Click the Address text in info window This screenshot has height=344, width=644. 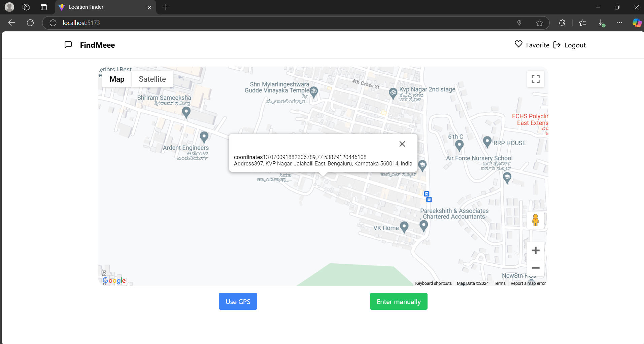(323, 163)
